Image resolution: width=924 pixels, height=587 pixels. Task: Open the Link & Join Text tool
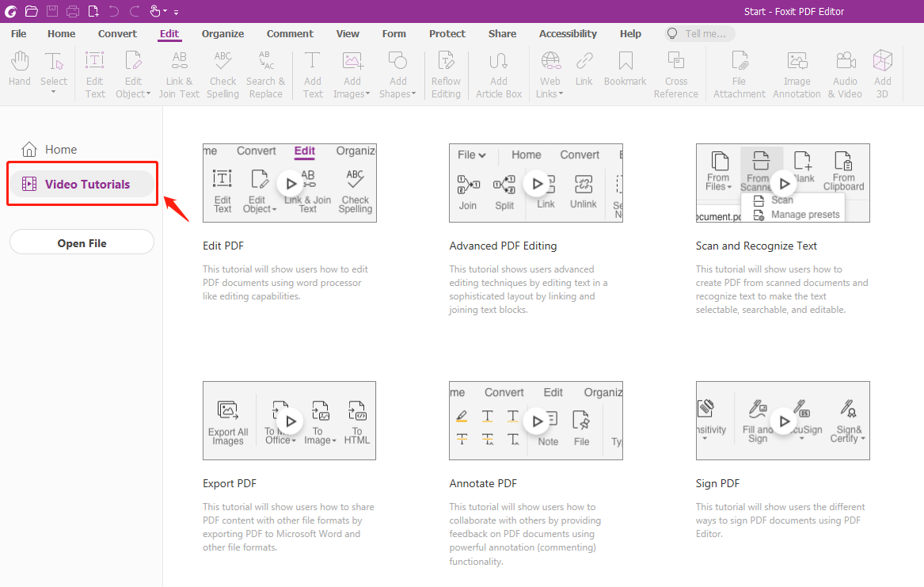tap(179, 74)
